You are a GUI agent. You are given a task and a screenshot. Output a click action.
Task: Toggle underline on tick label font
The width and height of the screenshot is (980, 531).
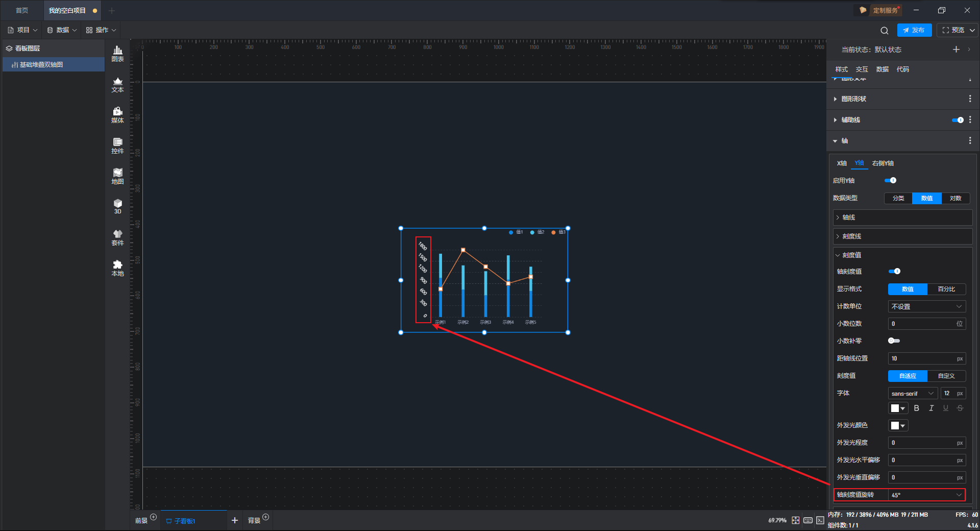pyautogui.click(x=946, y=408)
